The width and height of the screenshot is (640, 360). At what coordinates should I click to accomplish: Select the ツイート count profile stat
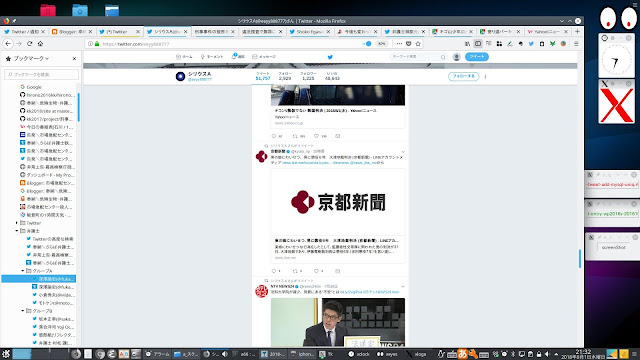(263, 76)
